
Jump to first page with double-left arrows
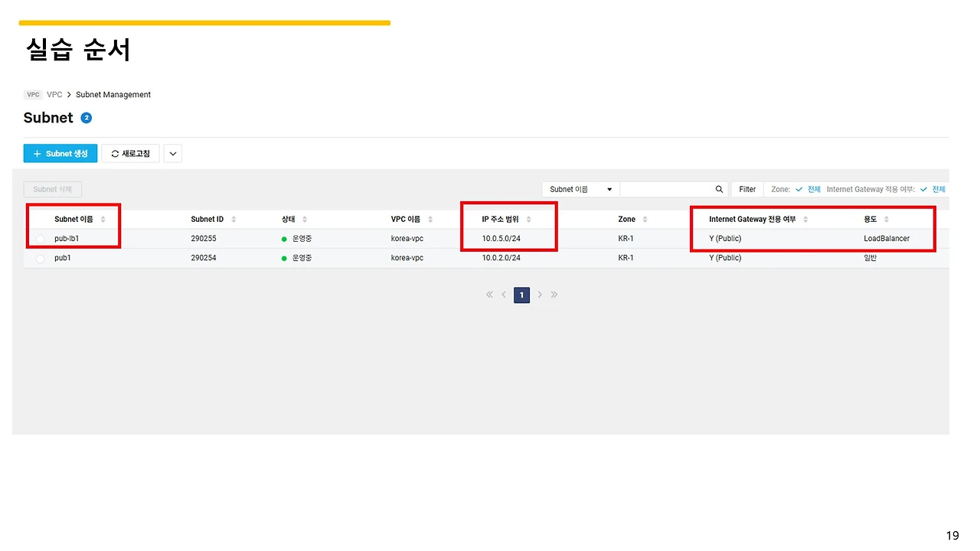[x=489, y=295]
